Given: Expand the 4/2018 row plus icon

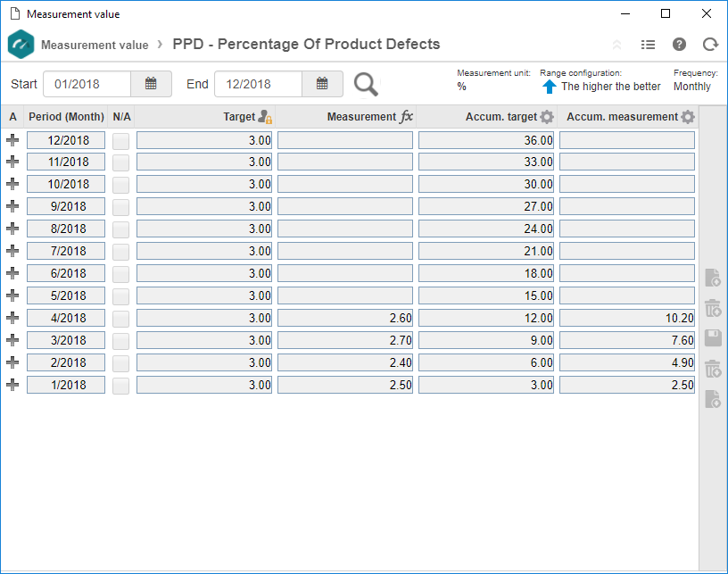Looking at the screenshot, I should pyautogui.click(x=12, y=318).
